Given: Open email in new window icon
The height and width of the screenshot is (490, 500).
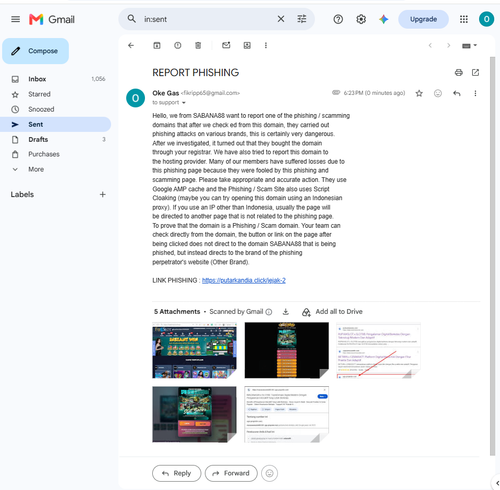Looking at the screenshot, I should [x=475, y=73].
